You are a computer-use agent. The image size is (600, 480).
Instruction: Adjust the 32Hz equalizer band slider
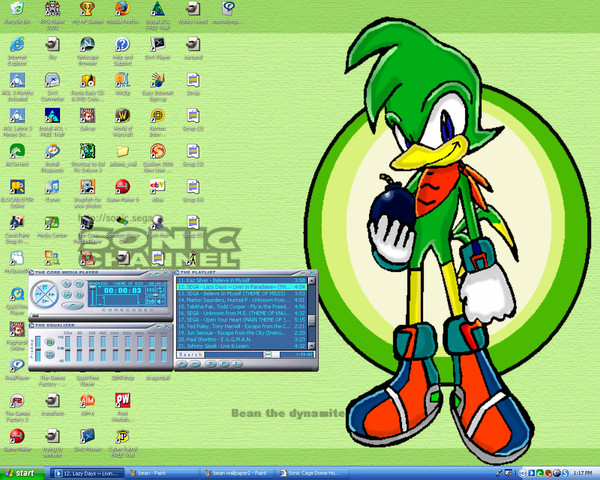click(x=67, y=348)
